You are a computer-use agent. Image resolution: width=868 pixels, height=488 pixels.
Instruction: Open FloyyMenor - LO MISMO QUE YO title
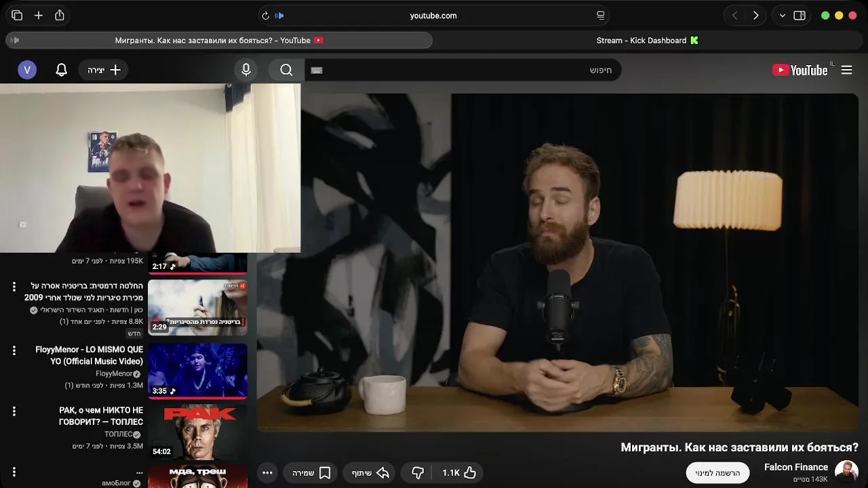[89, 355]
